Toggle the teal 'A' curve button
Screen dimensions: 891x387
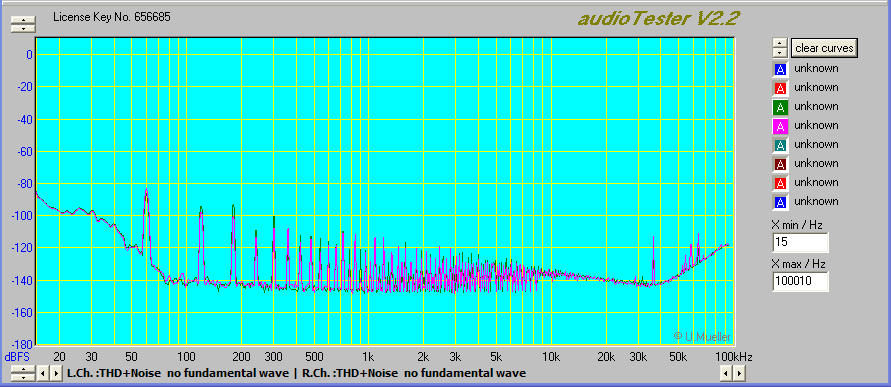pyautogui.click(x=781, y=145)
